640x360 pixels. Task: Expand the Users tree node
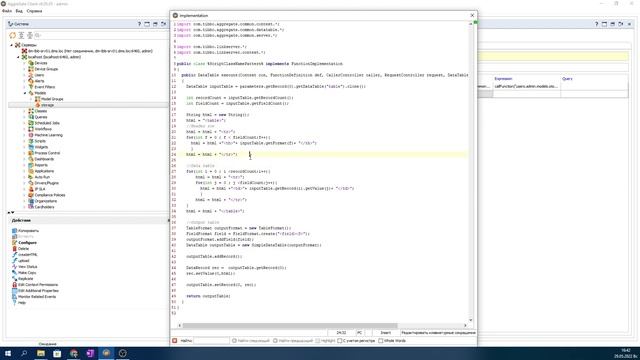point(24,75)
